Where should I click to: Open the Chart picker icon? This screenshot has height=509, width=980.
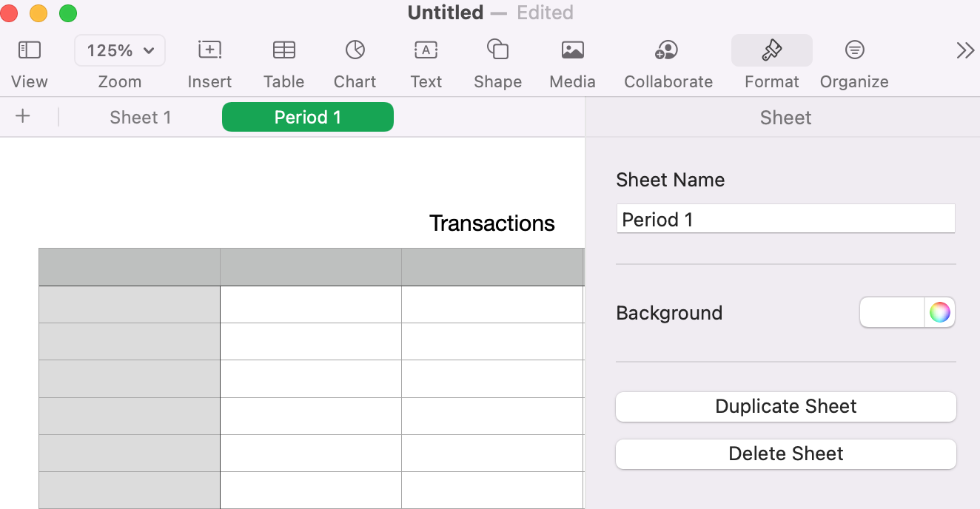click(x=355, y=50)
